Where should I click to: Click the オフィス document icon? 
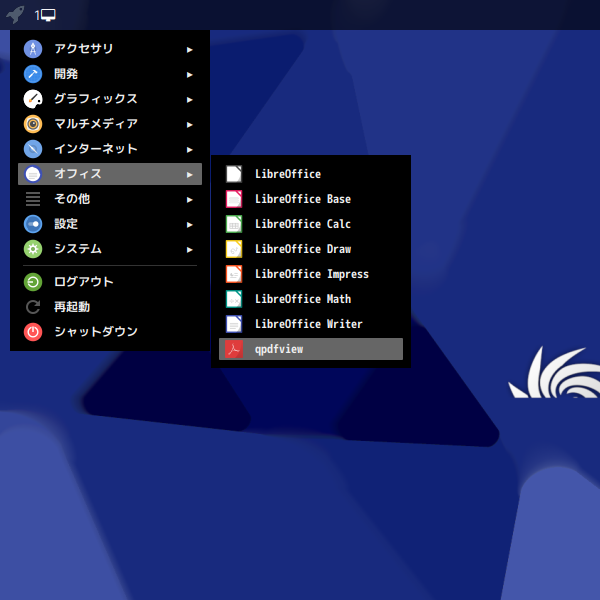coord(33,174)
